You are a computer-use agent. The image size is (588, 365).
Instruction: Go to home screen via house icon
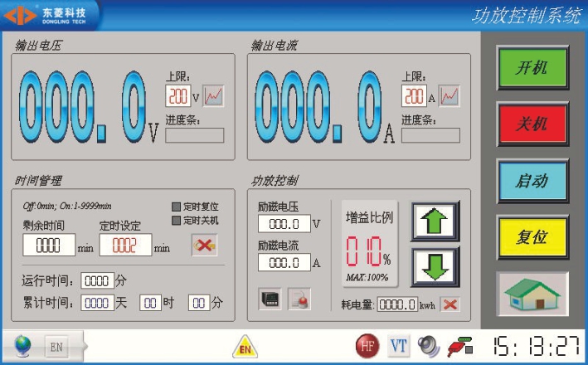click(x=532, y=291)
